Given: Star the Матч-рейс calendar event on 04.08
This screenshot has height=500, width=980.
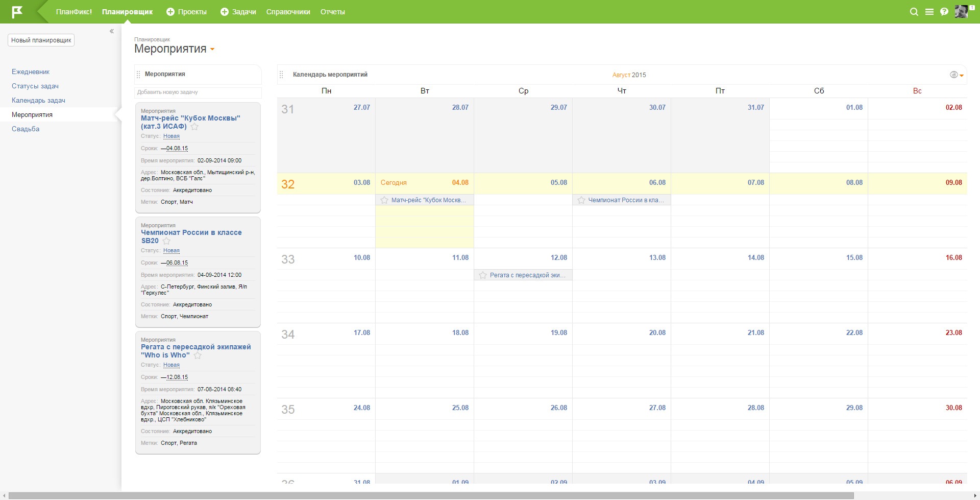Looking at the screenshot, I should (x=384, y=200).
